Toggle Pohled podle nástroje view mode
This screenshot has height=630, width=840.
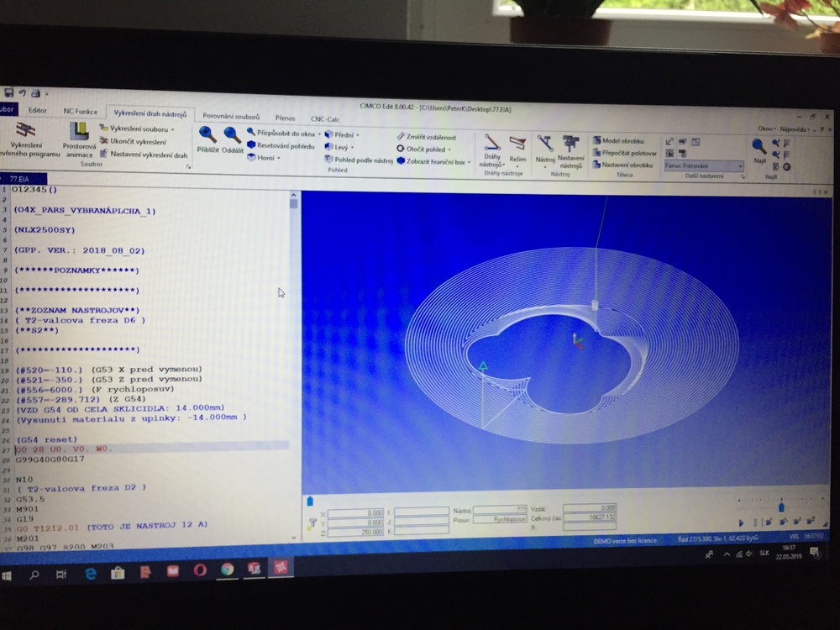pos(359,160)
